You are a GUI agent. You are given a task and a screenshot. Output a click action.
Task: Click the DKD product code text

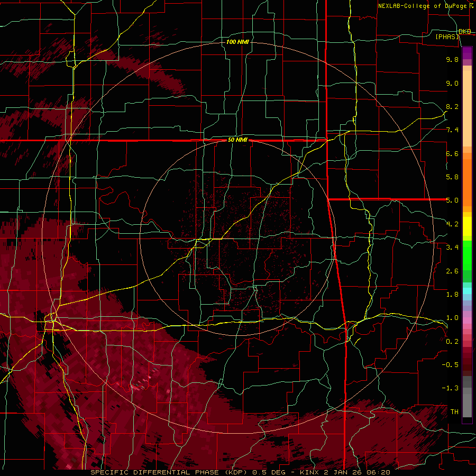(465, 32)
